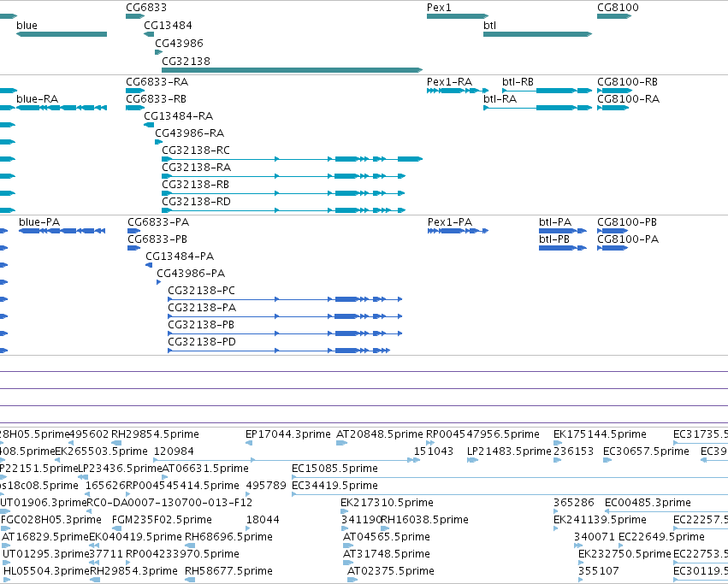Open the CG13484 gene label
728x584 pixels.
click(x=168, y=26)
